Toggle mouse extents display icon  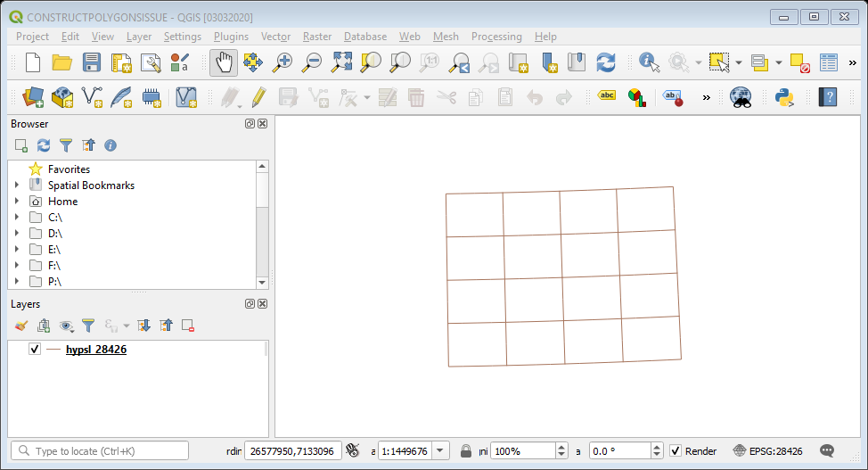pos(353,450)
